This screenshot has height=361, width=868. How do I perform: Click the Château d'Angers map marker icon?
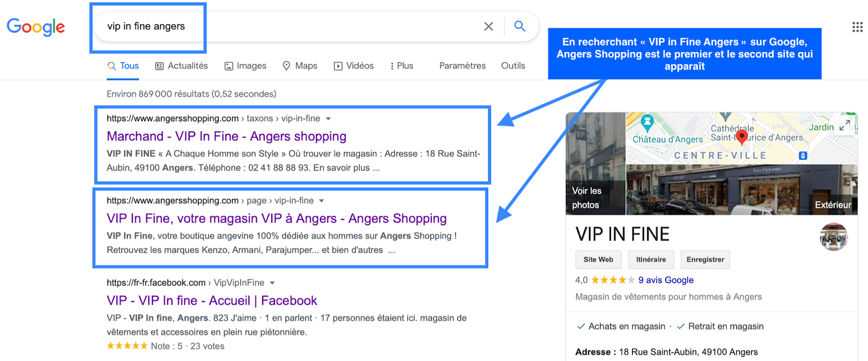click(x=647, y=122)
